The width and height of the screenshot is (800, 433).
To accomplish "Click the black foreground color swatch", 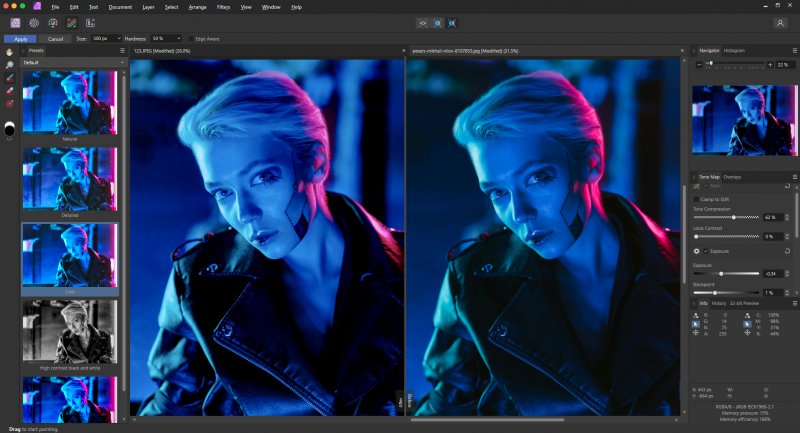I will pos(9,131).
